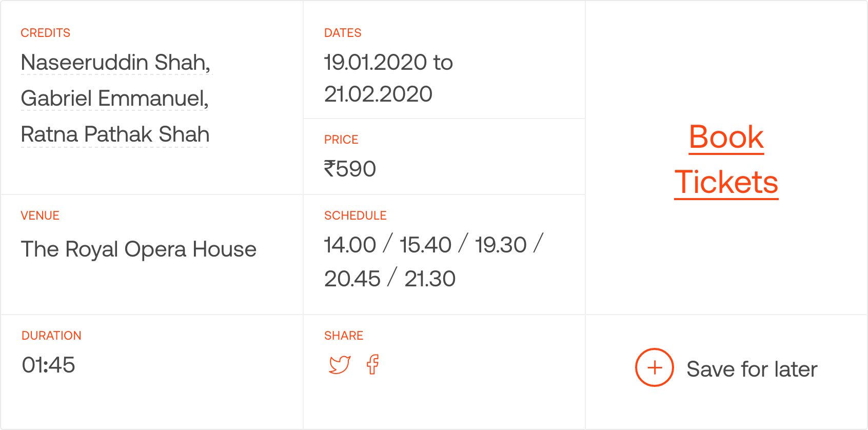
Task: Click the Save for later label
Action: [752, 369]
